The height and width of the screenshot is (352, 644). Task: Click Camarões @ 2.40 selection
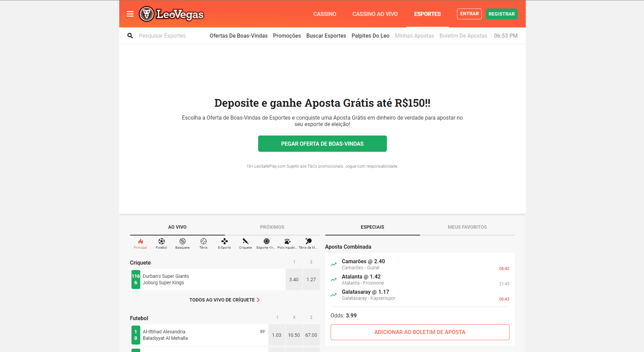(363, 261)
